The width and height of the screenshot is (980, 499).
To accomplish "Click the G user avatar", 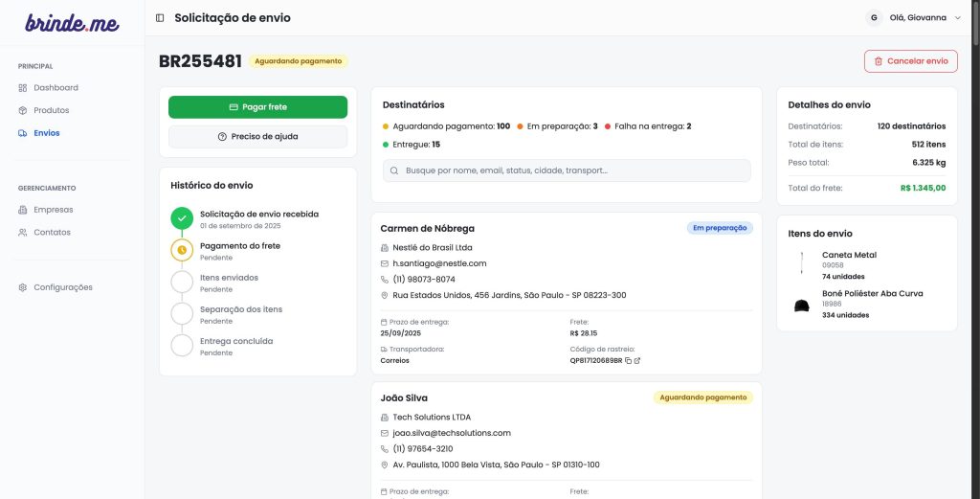I will tap(873, 18).
